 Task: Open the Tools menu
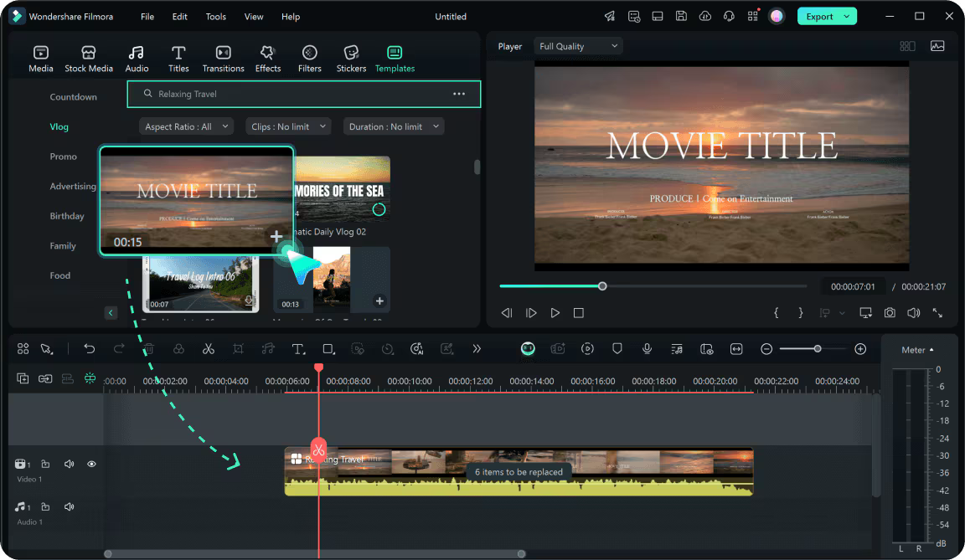[x=215, y=17]
